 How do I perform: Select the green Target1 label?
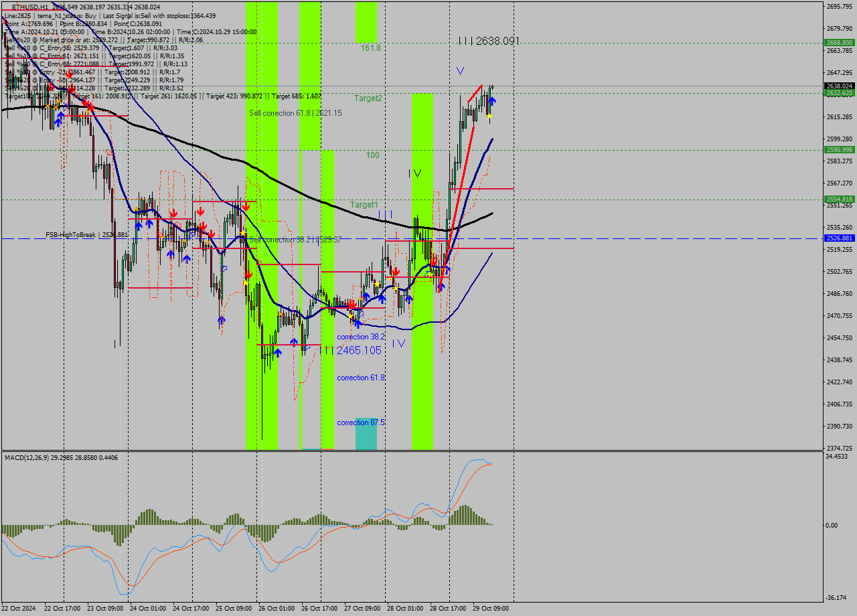coord(364,204)
